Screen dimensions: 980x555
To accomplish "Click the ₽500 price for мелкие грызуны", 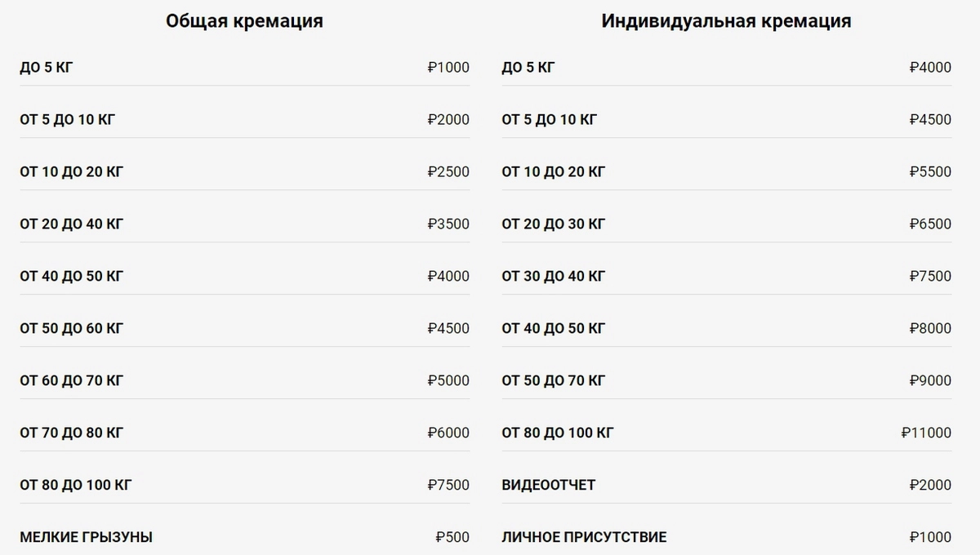I will click(452, 537).
